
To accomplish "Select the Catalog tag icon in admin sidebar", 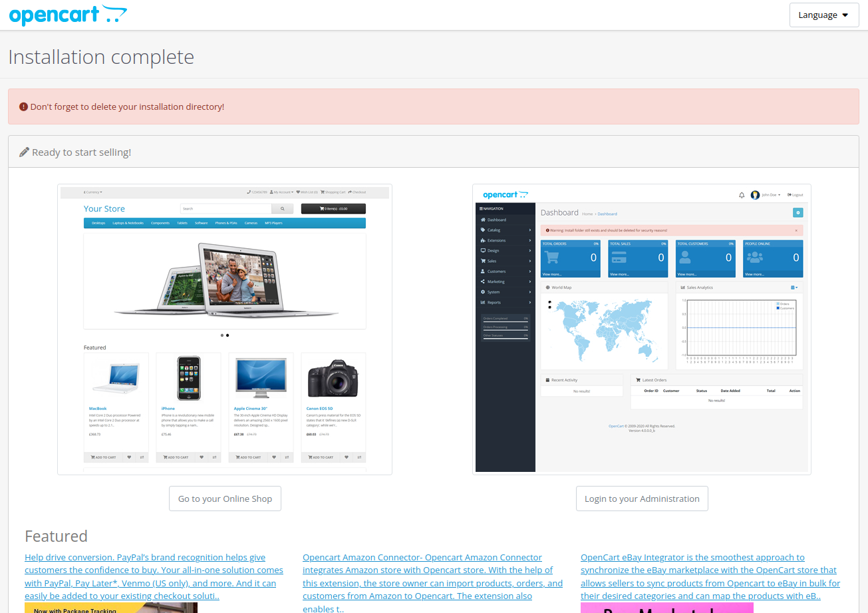I will point(482,230).
